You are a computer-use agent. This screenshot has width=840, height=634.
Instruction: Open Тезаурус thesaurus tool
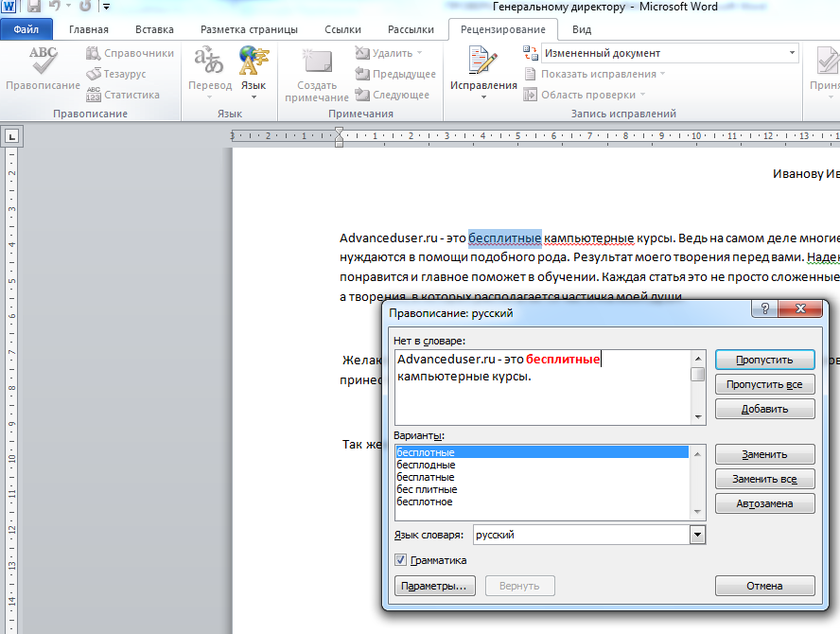pos(116,74)
